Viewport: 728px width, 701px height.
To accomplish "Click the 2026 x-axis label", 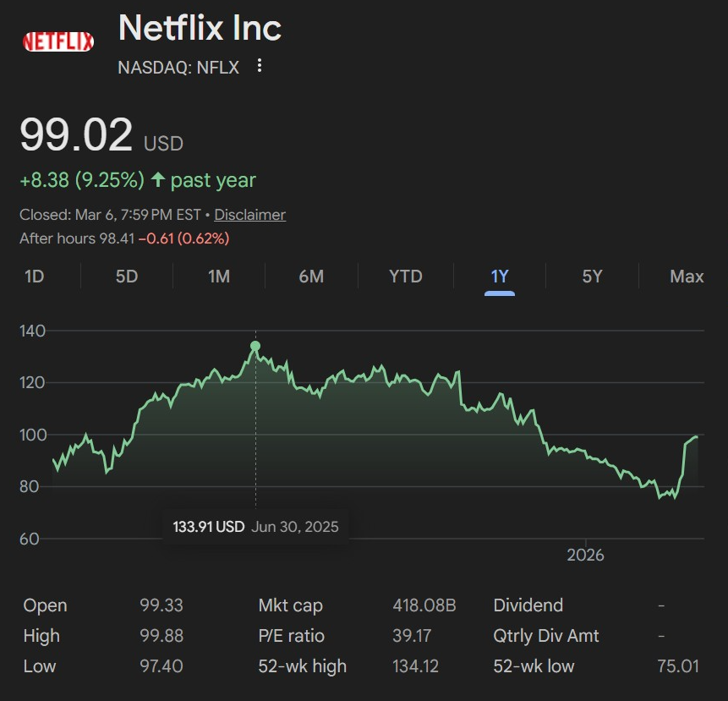I will click(585, 556).
